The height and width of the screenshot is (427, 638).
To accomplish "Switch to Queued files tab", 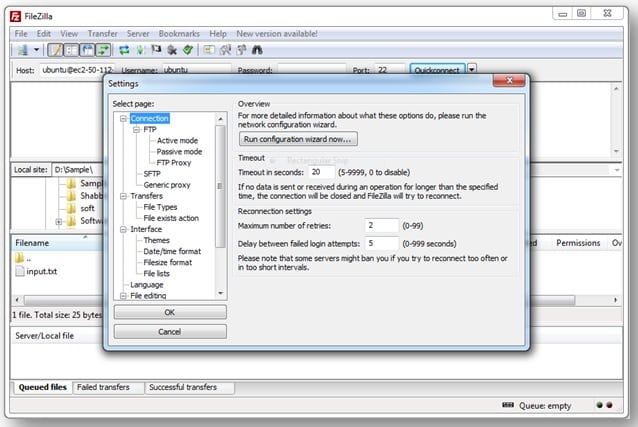I will (x=42, y=387).
